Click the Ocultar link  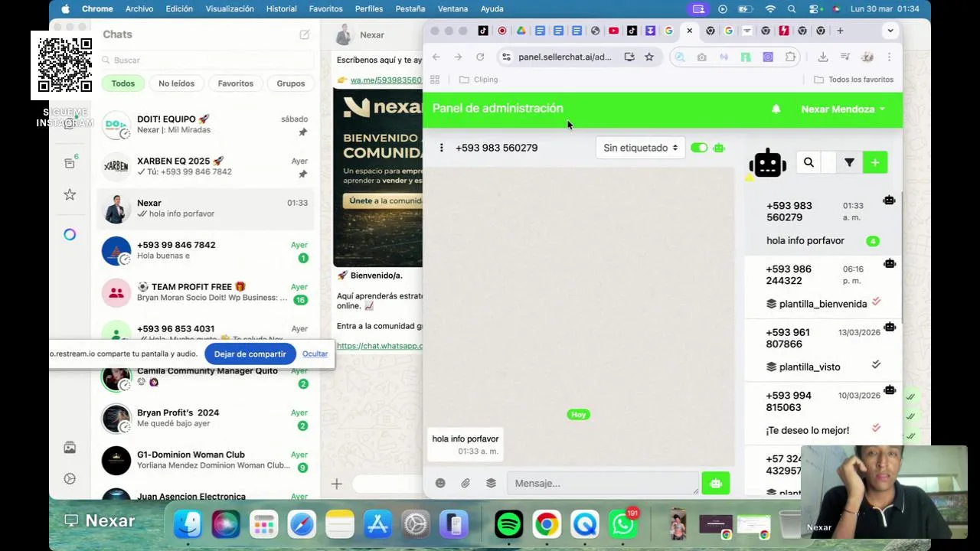tap(315, 354)
